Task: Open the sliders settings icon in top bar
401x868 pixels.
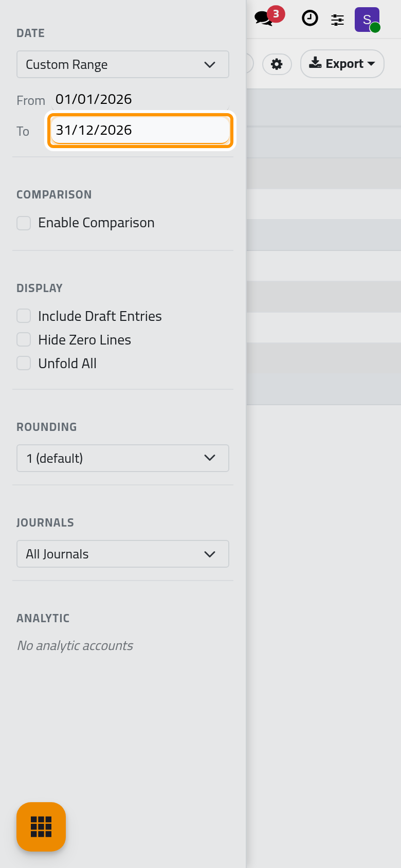Action: pos(337,20)
